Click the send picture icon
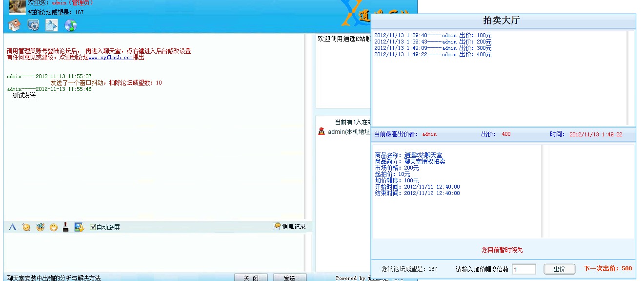 click(79, 227)
